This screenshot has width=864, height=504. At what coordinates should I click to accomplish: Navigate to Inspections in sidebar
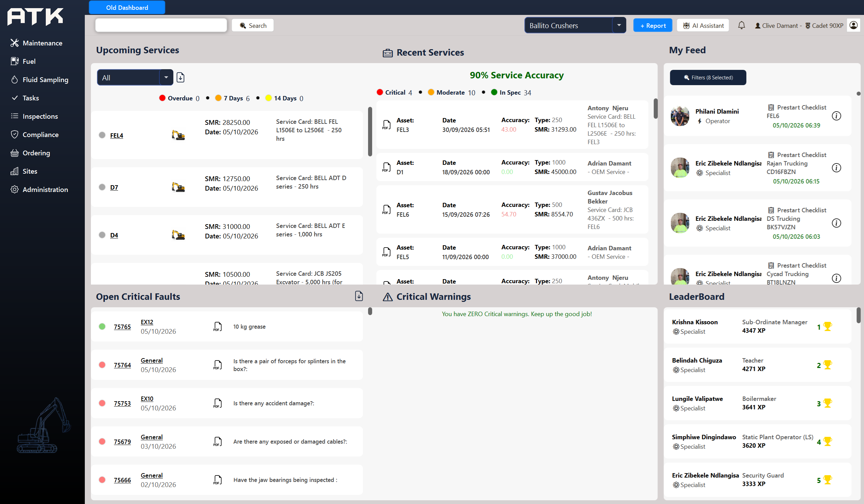[34, 116]
